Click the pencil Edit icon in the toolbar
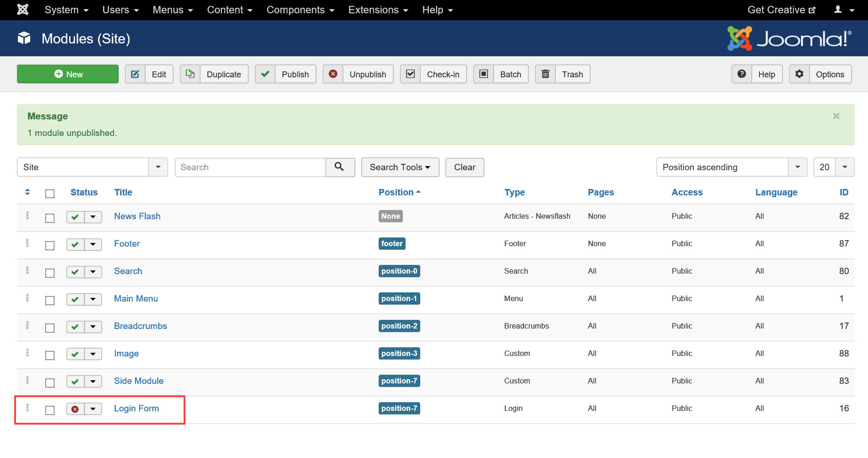 pos(135,74)
